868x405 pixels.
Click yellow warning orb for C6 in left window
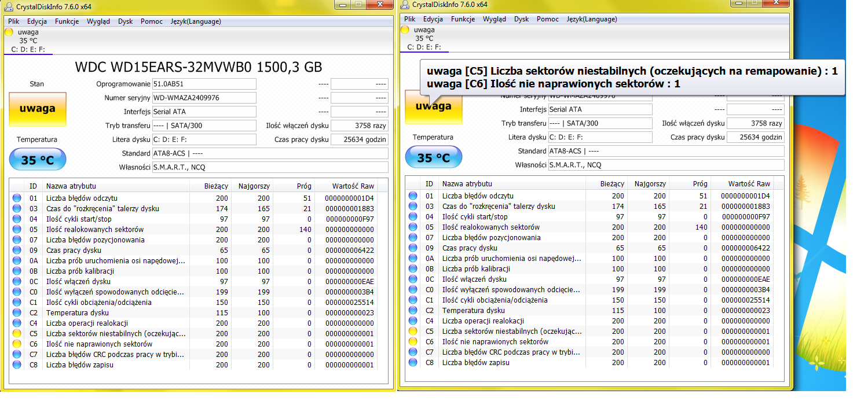coord(17,344)
